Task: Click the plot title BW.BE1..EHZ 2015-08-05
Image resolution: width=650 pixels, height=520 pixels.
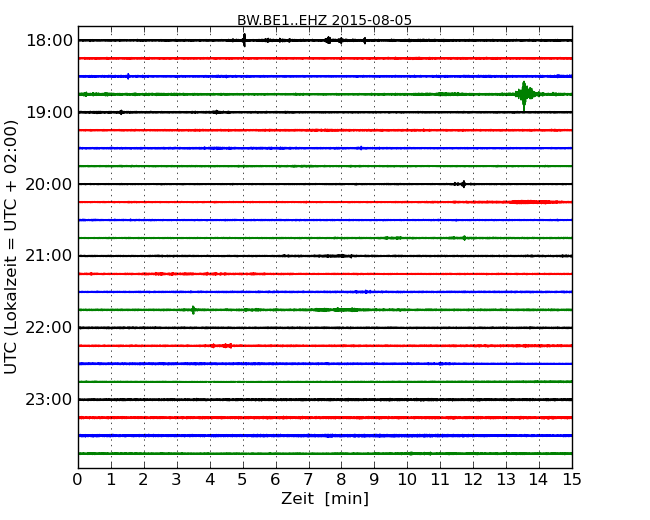Action: 324,20
